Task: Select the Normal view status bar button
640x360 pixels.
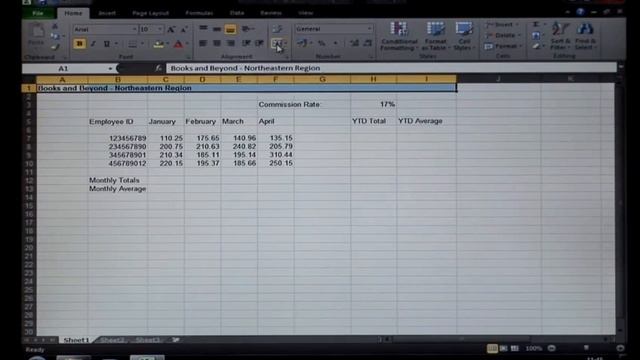Action: [x=492, y=348]
